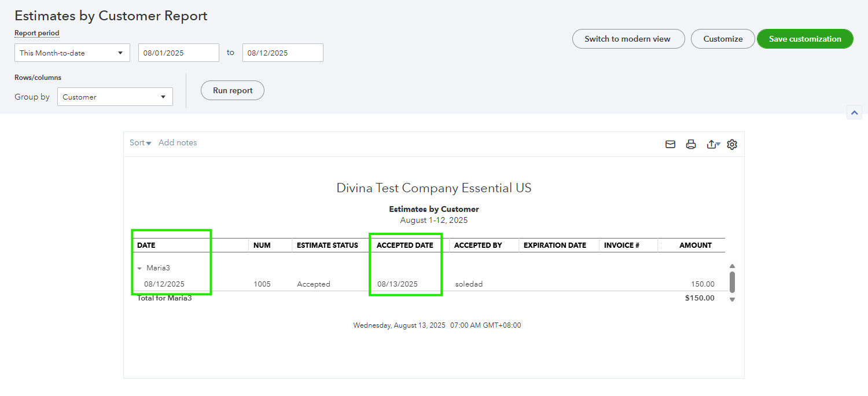The image size is (868, 396).
Task: Click the email report envelope icon
Action: coord(670,144)
